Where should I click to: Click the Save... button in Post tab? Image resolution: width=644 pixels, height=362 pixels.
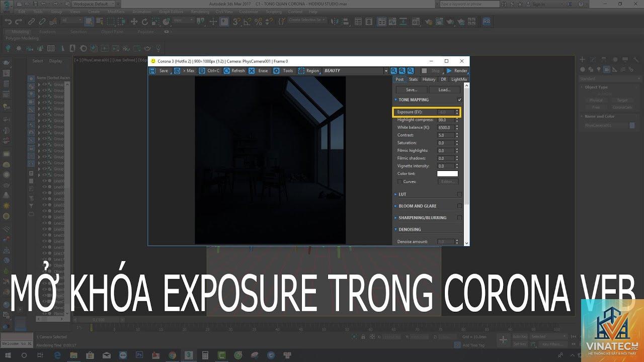412,89
